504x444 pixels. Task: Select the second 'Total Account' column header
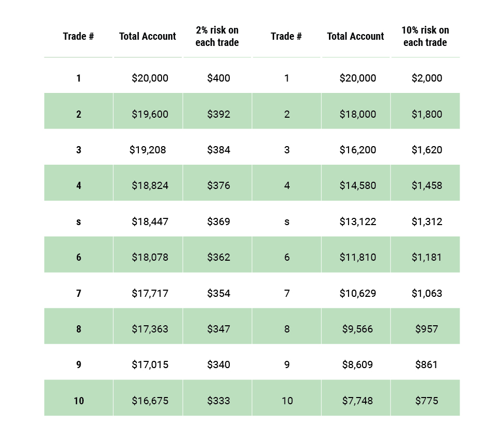pyautogui.click(x=355, y=36)
